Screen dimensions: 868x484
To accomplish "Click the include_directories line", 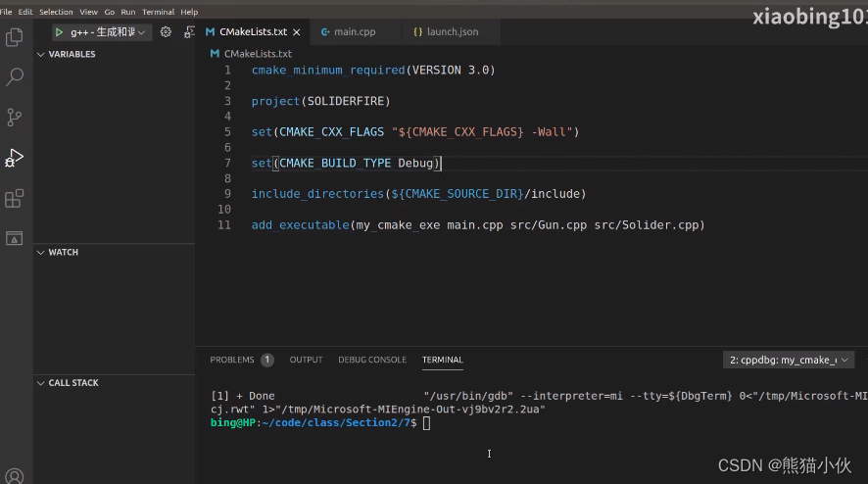I will (418, 194).
